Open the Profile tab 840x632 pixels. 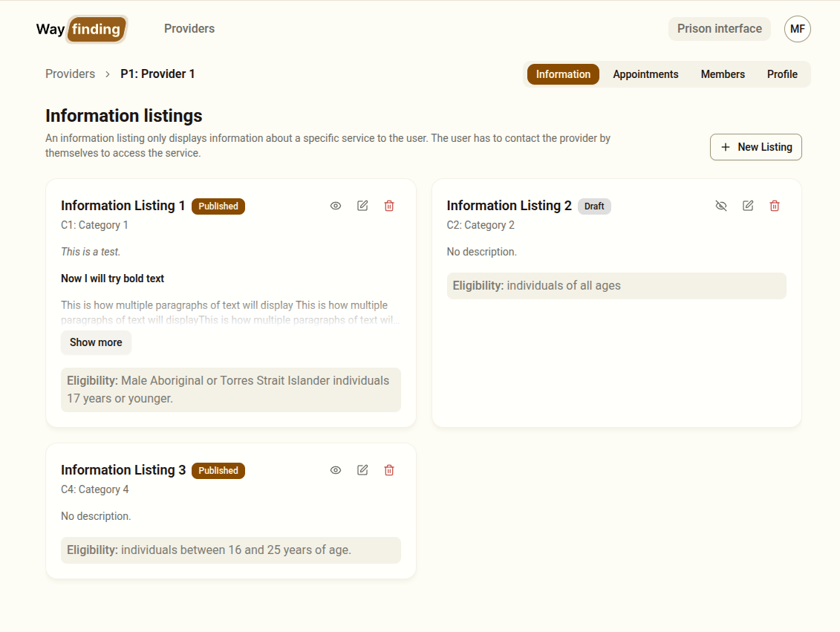pyautogui.click(x=782, y=74)
